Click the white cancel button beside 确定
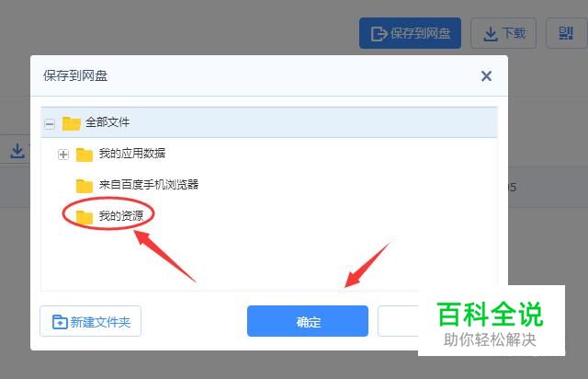588x379 pixels. [x=398, y=321]
